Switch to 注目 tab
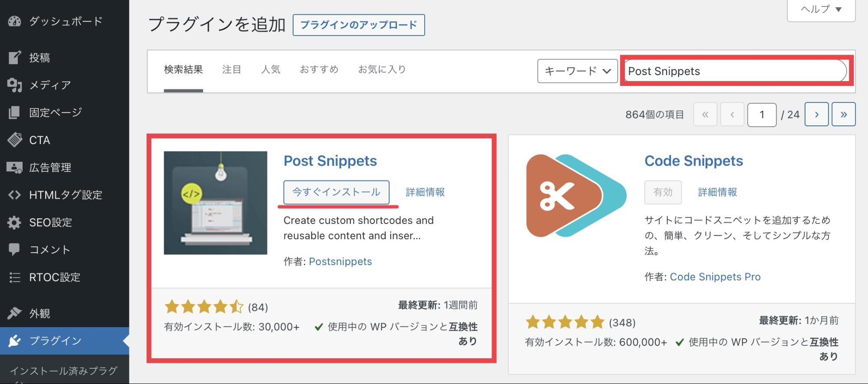 click(x=231, y=69)
